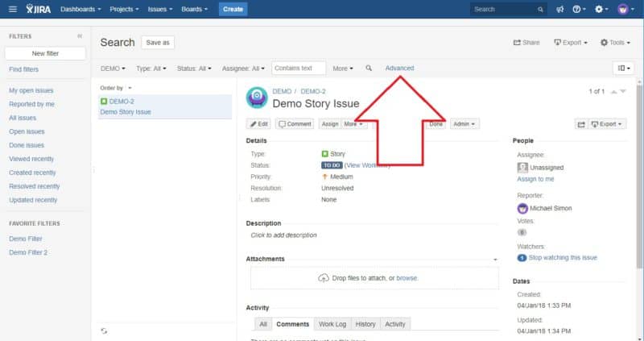Open the Tools dropdown
Viewport: 644px width, 341px height.
615,43
